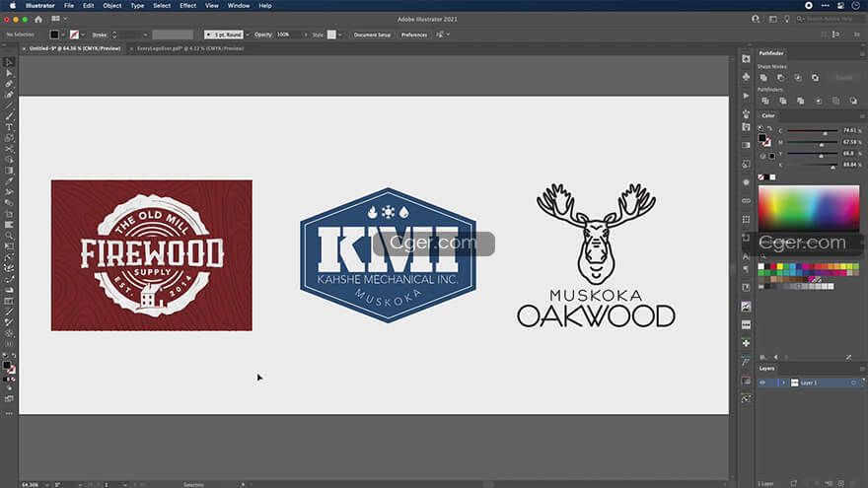Click the Preferences button
The width and height of the screenshot is (868, 488).
pyautogui.click(x=414, y=35)
